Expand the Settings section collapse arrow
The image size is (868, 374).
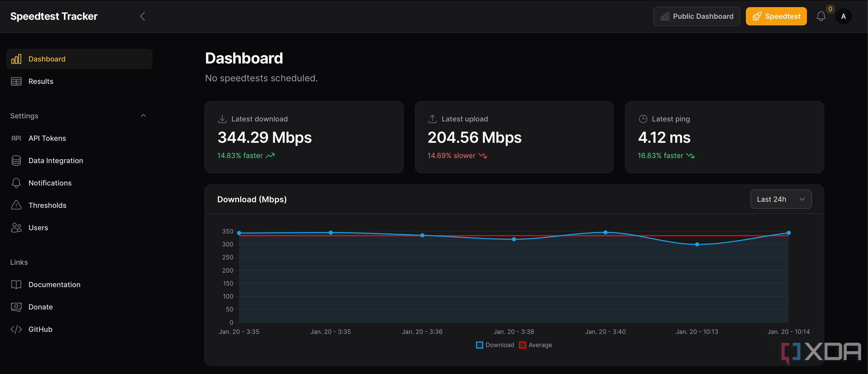pyautogui.click(x=142, y=116)
